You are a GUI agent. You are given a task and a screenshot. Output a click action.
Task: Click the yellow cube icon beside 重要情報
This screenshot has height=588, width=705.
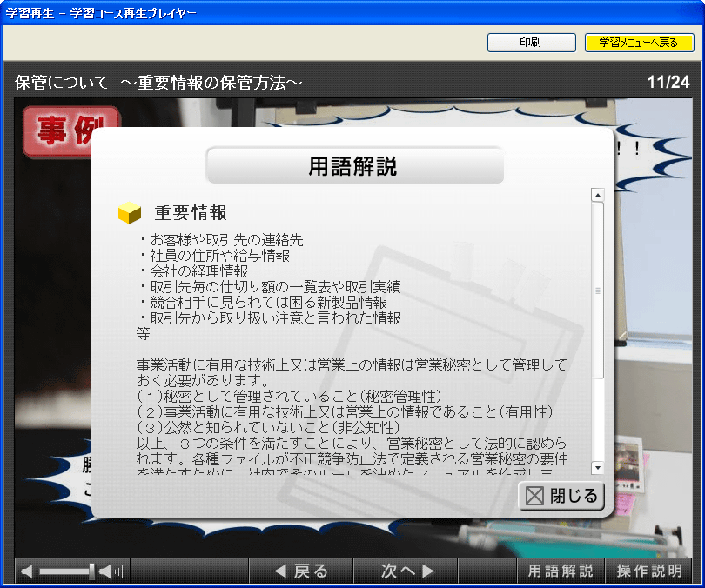[130, 212]
